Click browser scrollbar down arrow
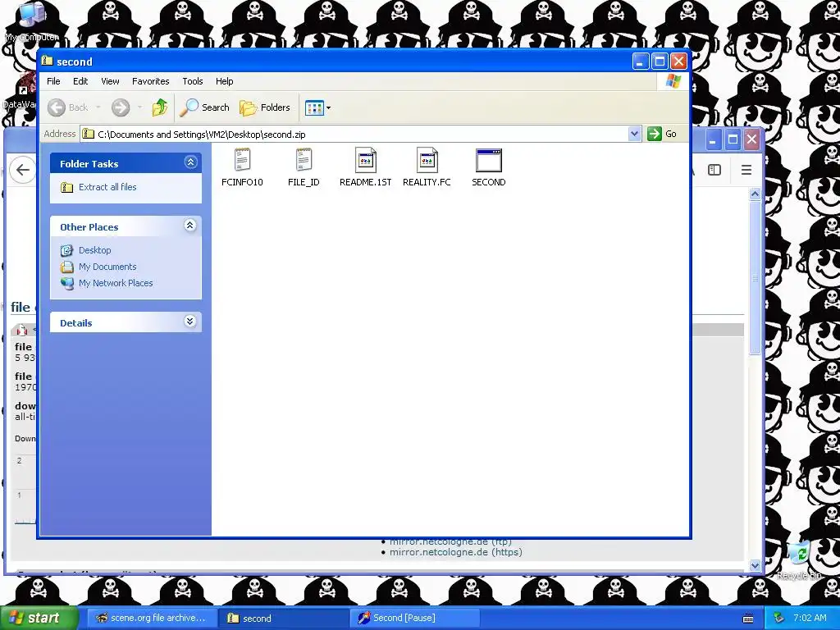This screenshot has width=840, height=630. tap(755, 565)
